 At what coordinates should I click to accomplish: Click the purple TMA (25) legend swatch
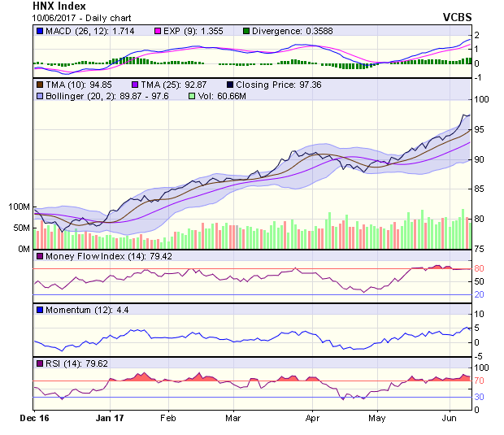(135, 84)
